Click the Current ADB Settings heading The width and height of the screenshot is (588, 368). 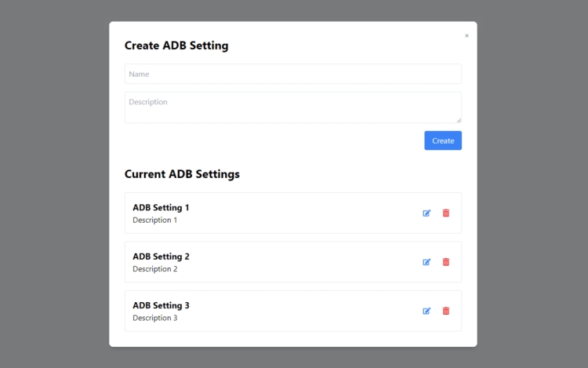[182, 174]
